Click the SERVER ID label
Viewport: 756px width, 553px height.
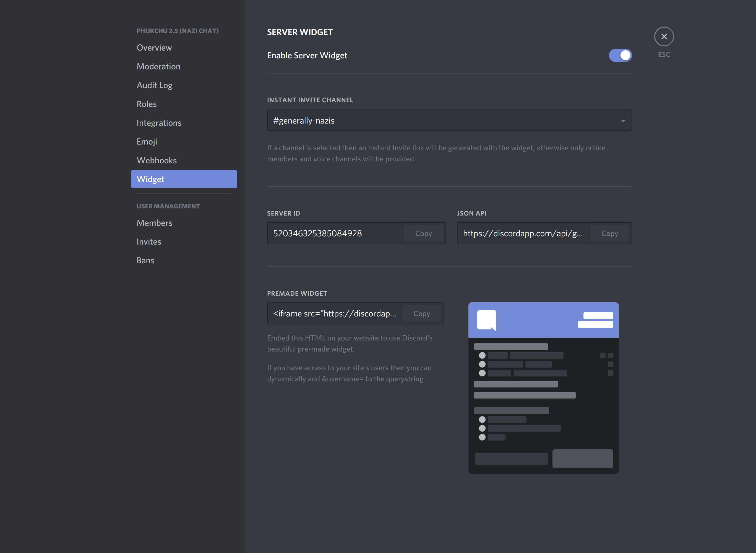pos(283,213)
